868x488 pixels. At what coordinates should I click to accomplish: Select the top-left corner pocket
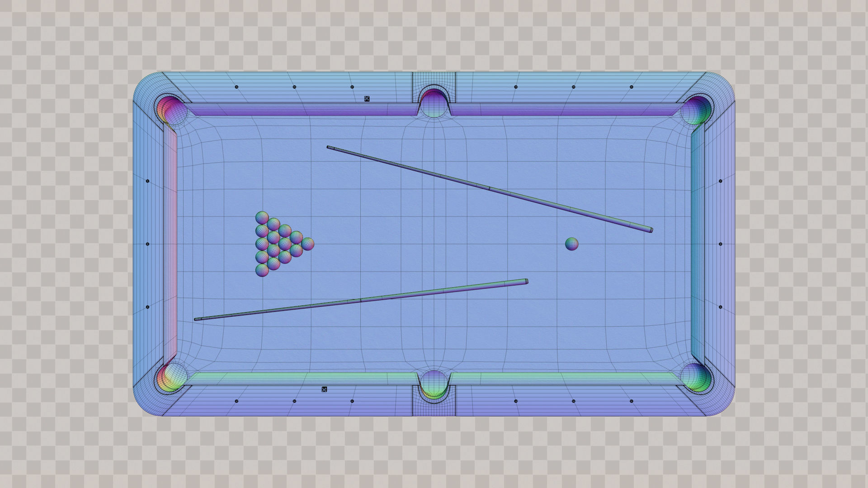(171, 111)
